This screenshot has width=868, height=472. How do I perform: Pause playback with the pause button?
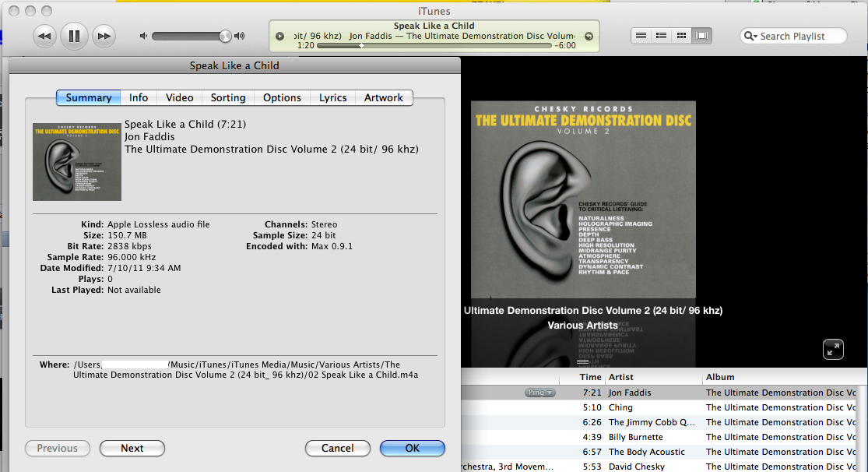click(x=74, y=37)
